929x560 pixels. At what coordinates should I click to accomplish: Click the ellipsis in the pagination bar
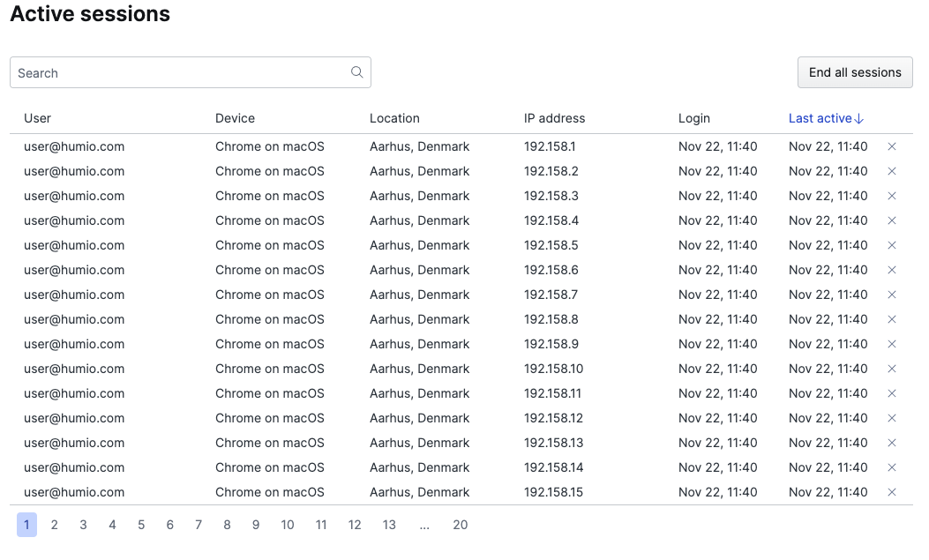click(x=424, y=525)
